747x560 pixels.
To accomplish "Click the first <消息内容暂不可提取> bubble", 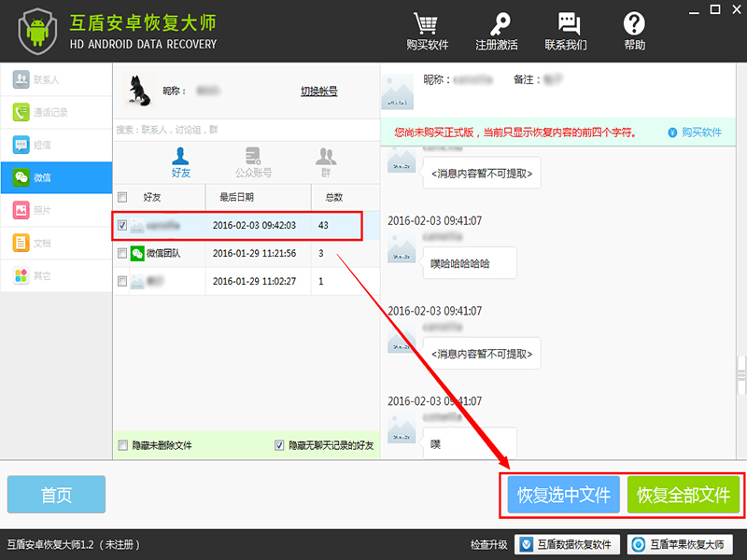I will pyautogui.click(x=482, y=173).
